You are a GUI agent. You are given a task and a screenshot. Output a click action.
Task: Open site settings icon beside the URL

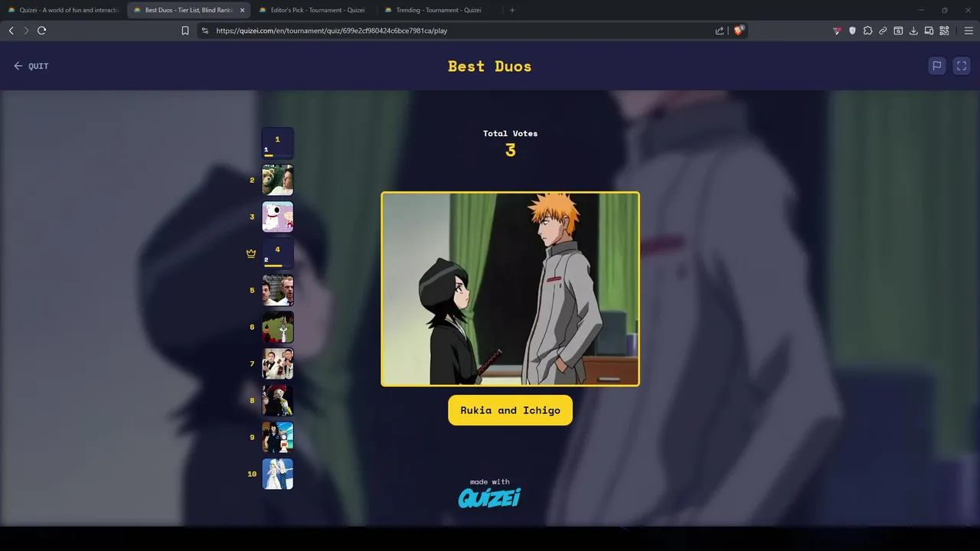(204, 31)
